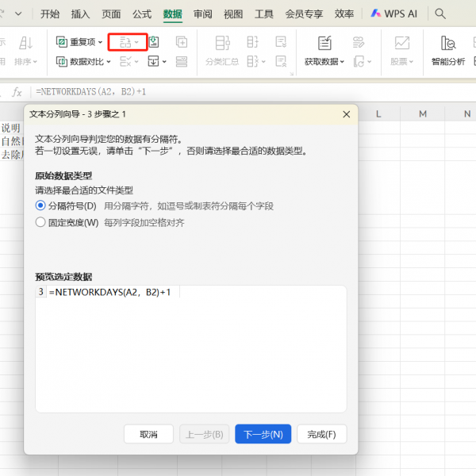Close the 文本分列向导 dialog with X
The height and width of the screenshot is (476, 476).
coord(346,114)
